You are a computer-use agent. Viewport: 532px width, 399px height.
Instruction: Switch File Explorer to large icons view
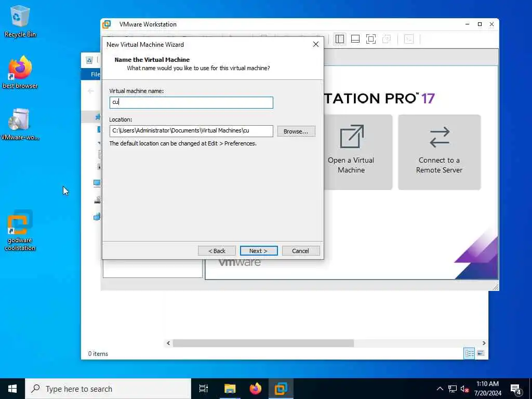481,353
